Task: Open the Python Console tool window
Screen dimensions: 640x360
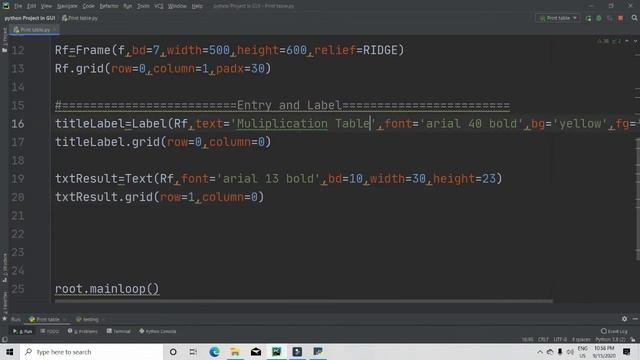Action: [158, 331]
